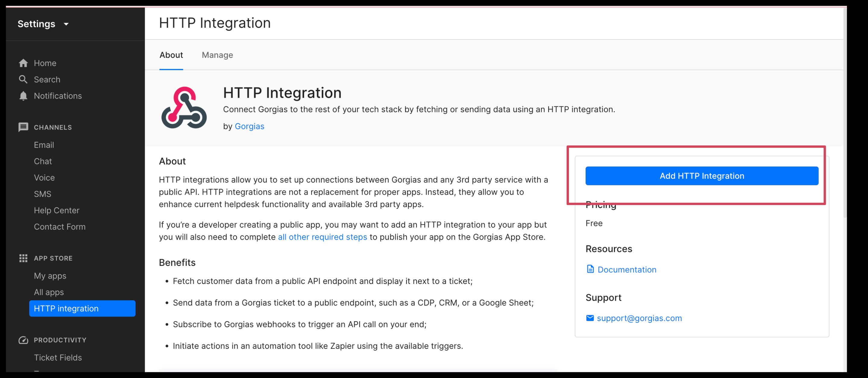The width and height of the screenshot is (868, 378).
Task: Click the App Store grid icon
Action: pyautogui.click(x=23, y=258)
